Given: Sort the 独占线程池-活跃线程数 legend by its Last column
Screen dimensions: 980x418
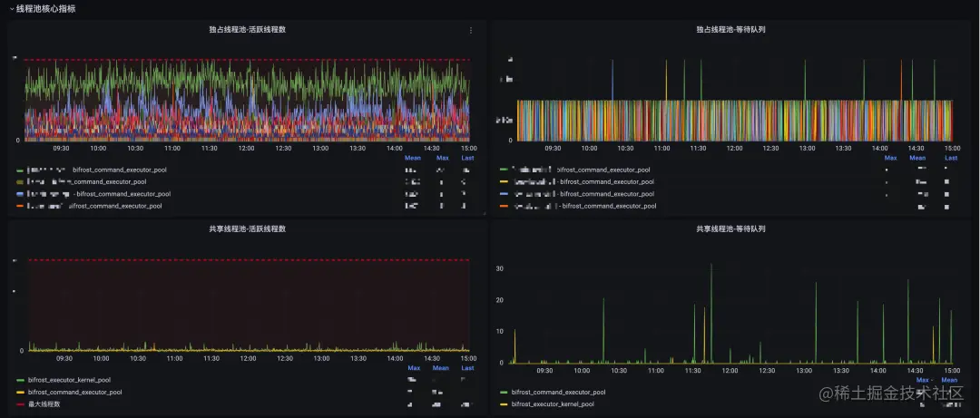Looking at the screenshot, I should coord(467,158).
